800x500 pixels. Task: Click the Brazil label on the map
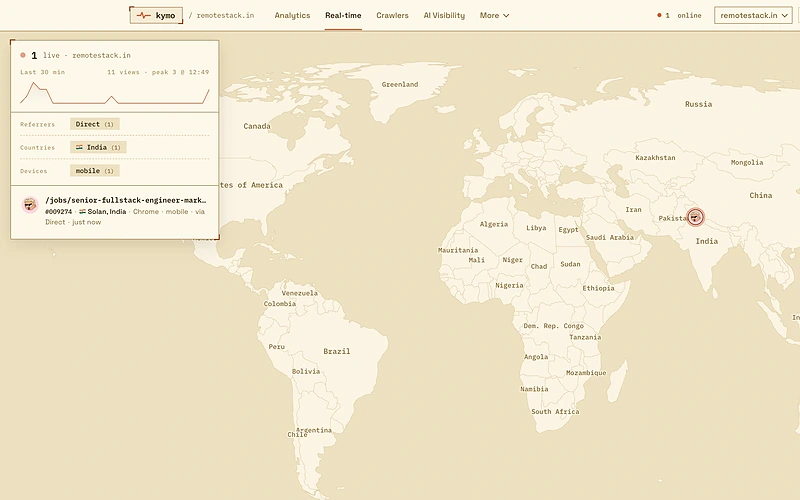[x=337, y=351]
